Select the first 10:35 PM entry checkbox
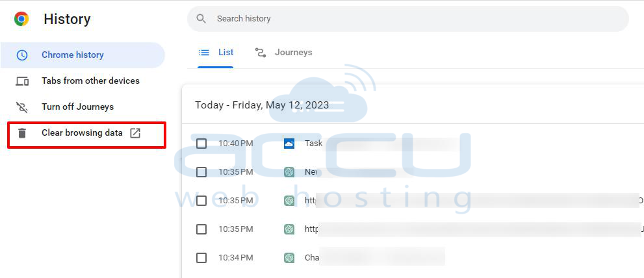Image resolution: width=644 pixels, height=278 pixels. point(201,172)
